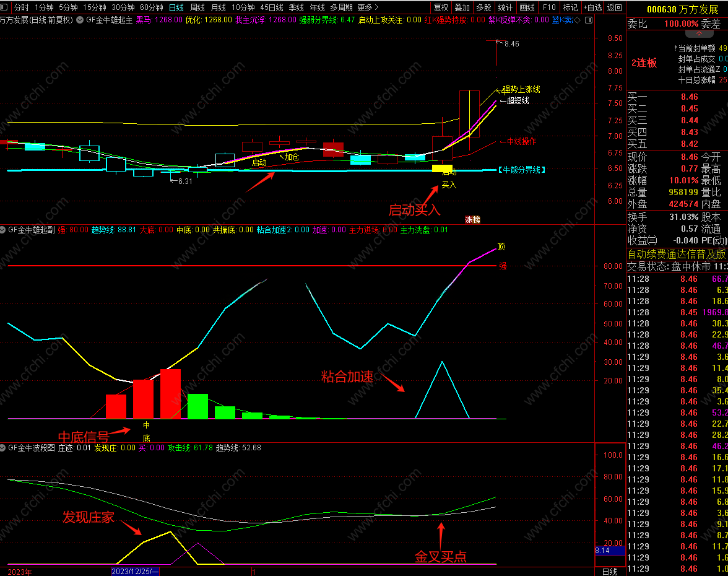Click the pin icon beside 当前封单额
Screen dimensions: 728x576
tap(675, 48)
